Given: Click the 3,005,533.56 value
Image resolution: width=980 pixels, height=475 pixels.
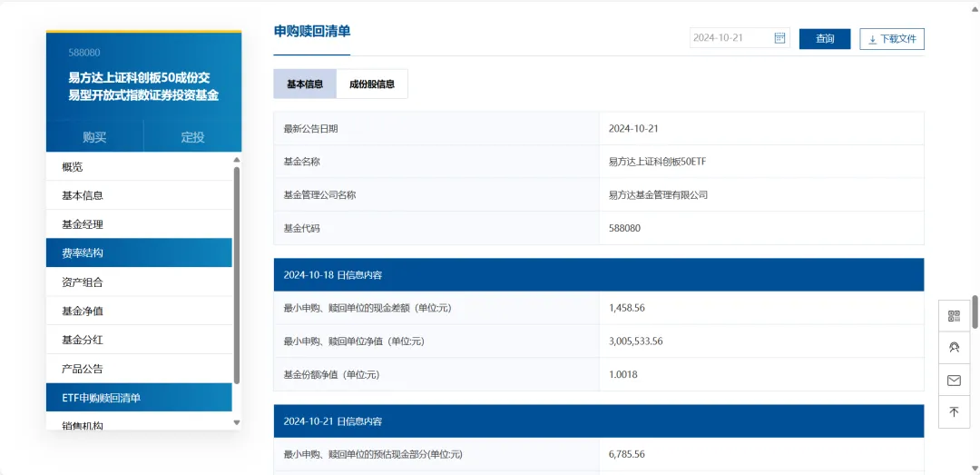Looking at the screenshot, I should 635,341.
